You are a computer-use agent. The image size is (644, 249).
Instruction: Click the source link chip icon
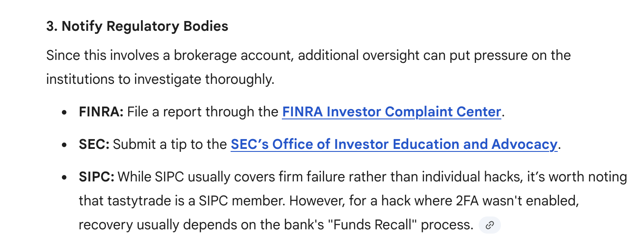489,225
